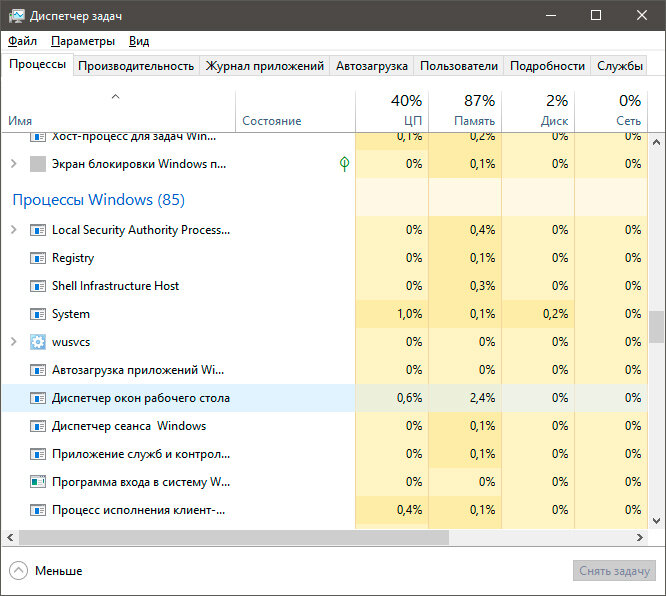The height and width of the screenshot is (596, 666).
Task: Click the icon beside Автозагрузка приложений Wi...
Action: point(38,370)
